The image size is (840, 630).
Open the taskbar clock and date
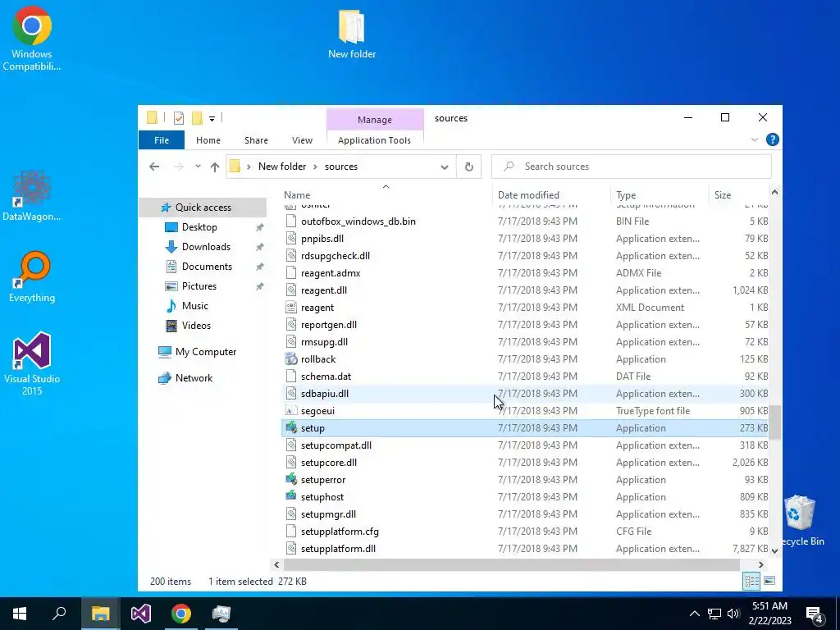[769, 614]
